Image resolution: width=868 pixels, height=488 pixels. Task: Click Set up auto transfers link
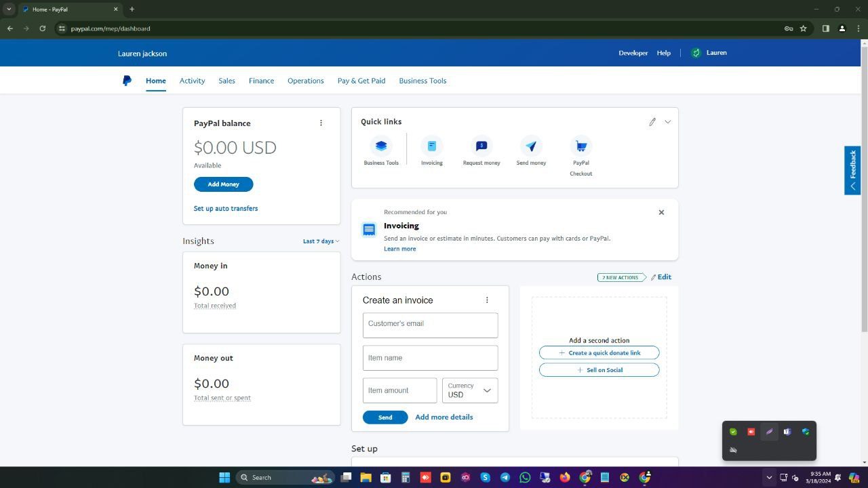coord(226,209)
